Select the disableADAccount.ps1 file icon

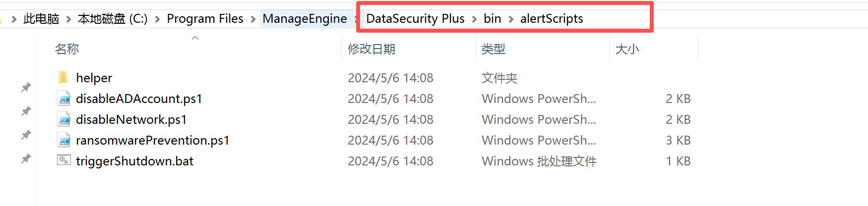[64, 99]
